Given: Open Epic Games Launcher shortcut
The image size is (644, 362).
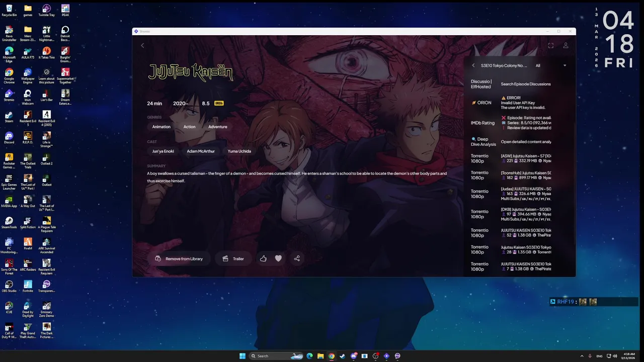Looking at the screenshot, I should 9,182.
